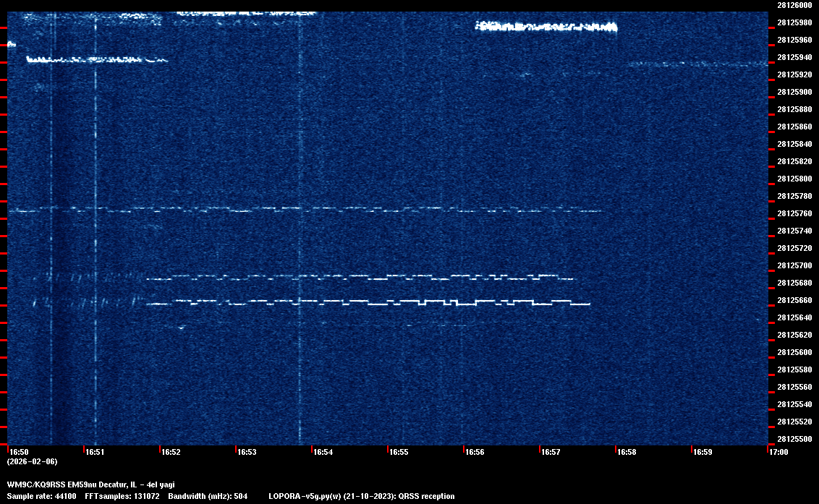Click the 16:58 time marker label
The height and width of the screenshot is (504, 819).
(x=627, y=452)
